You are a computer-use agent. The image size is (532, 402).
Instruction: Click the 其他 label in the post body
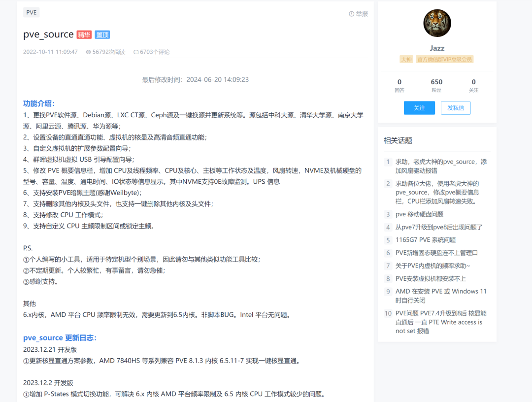(30, 303)
